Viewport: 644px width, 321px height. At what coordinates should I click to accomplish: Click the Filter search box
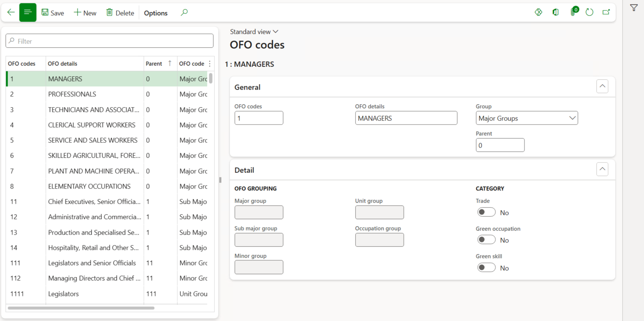110,41
